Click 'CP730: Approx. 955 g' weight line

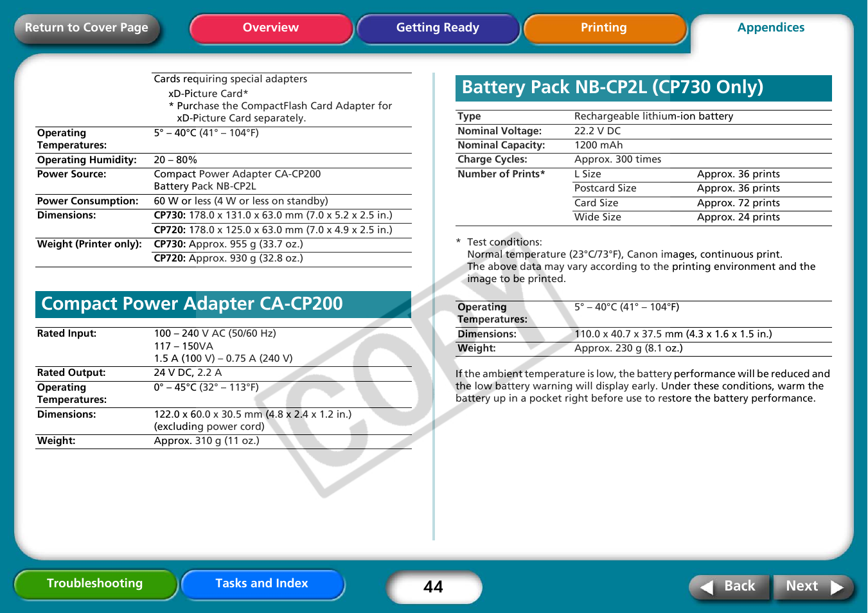228,244
